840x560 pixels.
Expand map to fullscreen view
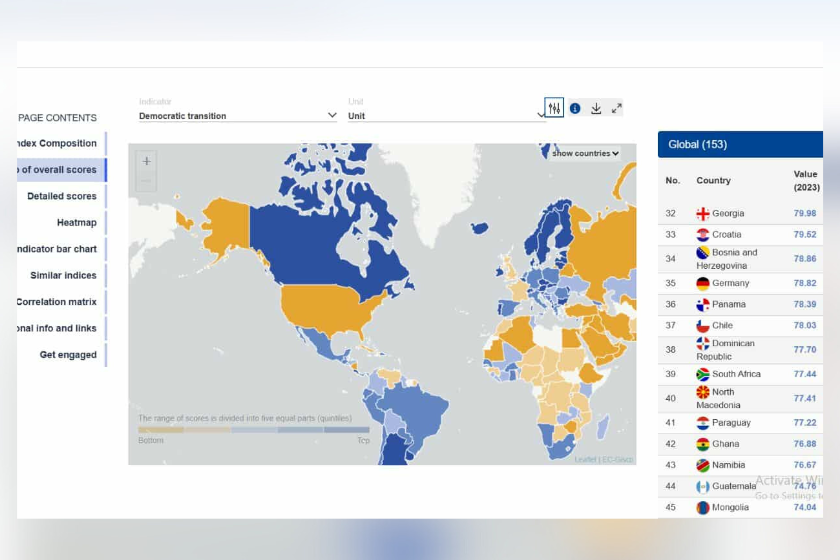click(x=617, y=108)
